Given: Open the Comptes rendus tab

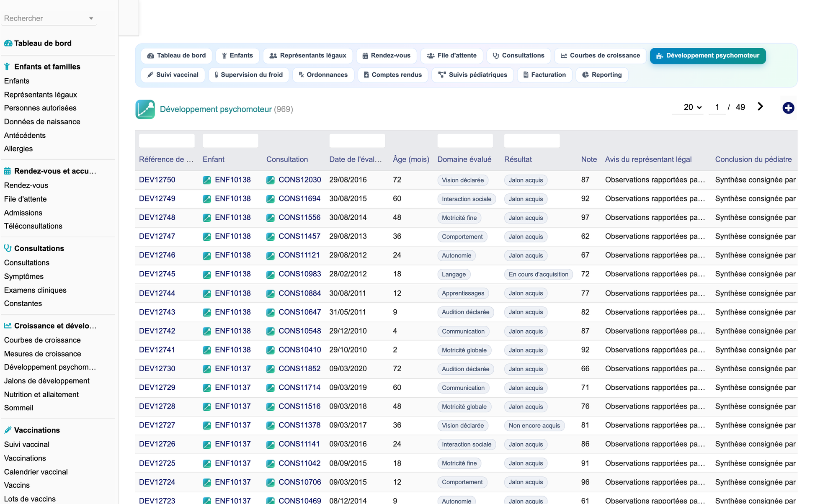Looking at the screenshot, I should [x=392, y=75].
